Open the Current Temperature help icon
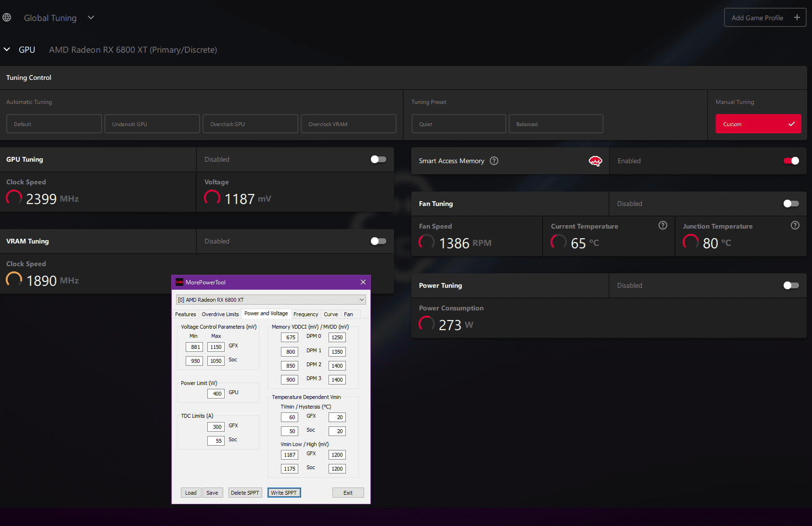Image resolution: width=812 pixels, height=526 pixels. coord(663,225)
